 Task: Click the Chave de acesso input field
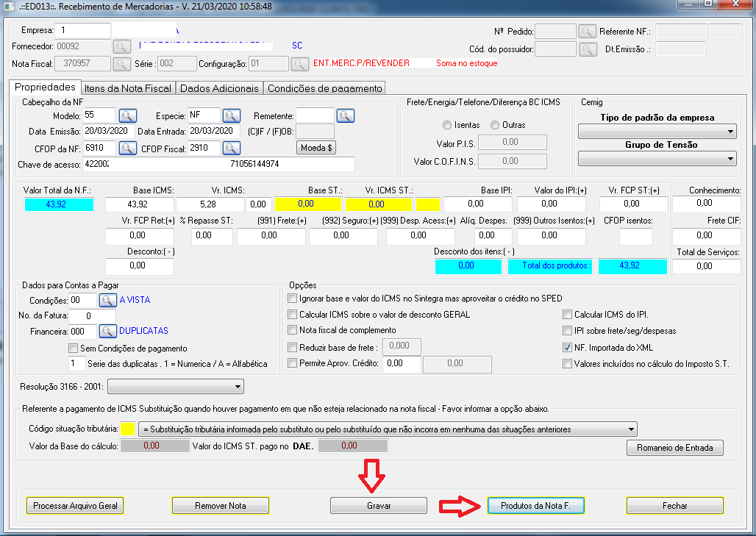(218, 164)
